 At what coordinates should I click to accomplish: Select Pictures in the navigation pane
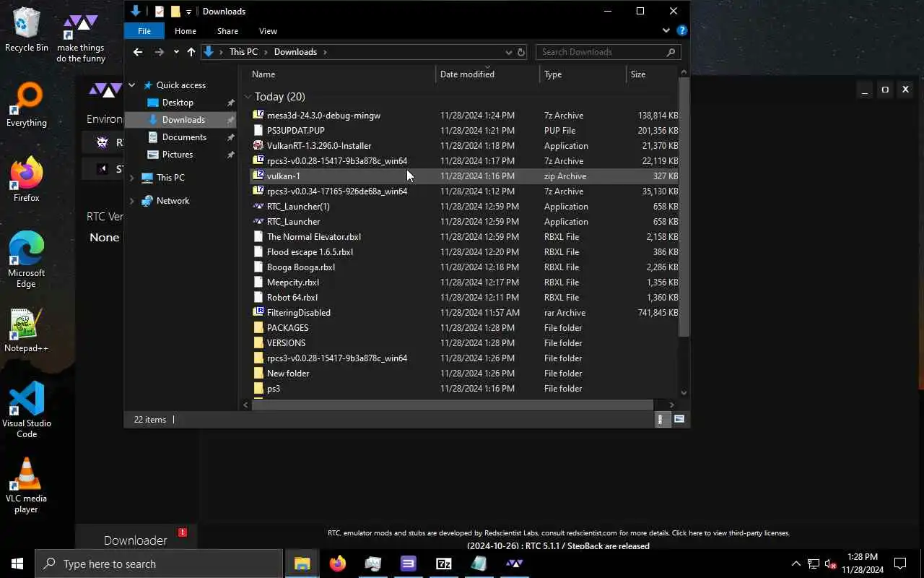(178, 155)
